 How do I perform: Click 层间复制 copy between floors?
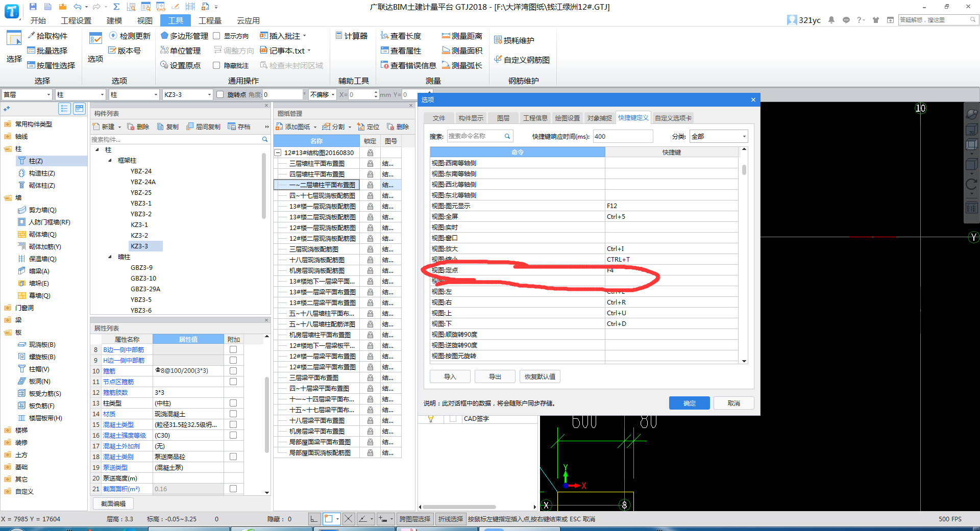pos(204,127)
